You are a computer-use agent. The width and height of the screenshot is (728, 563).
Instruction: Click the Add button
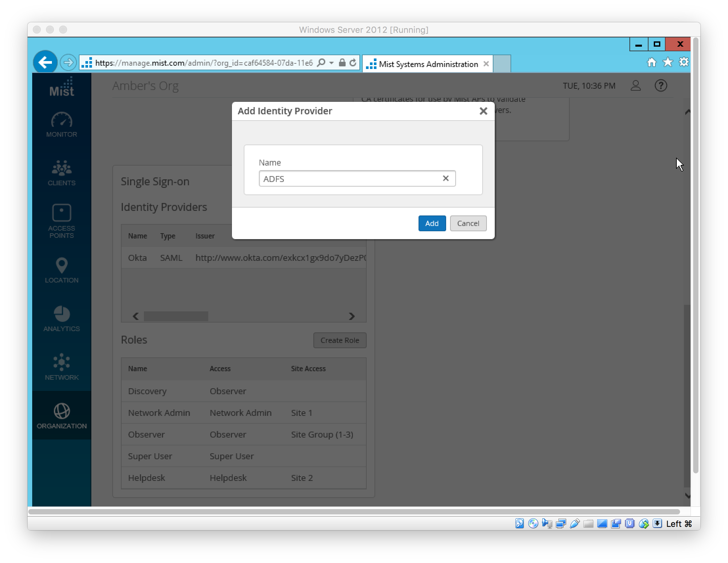432,223
